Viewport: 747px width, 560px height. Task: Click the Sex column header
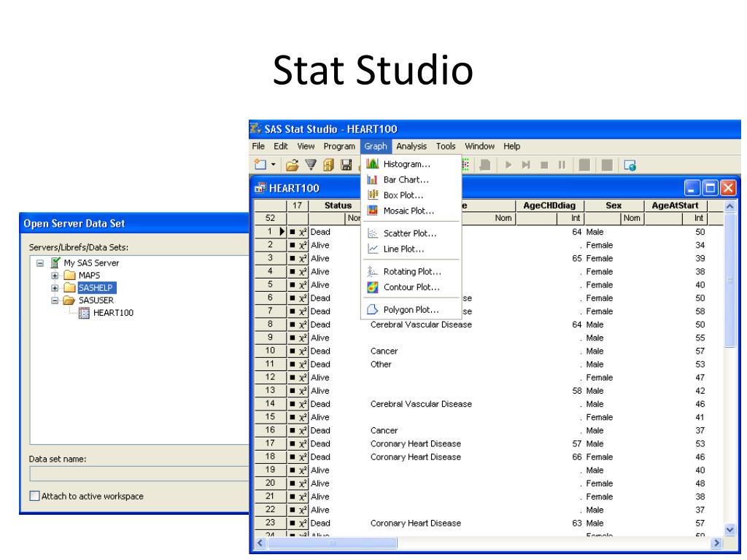tap(614, 206)
